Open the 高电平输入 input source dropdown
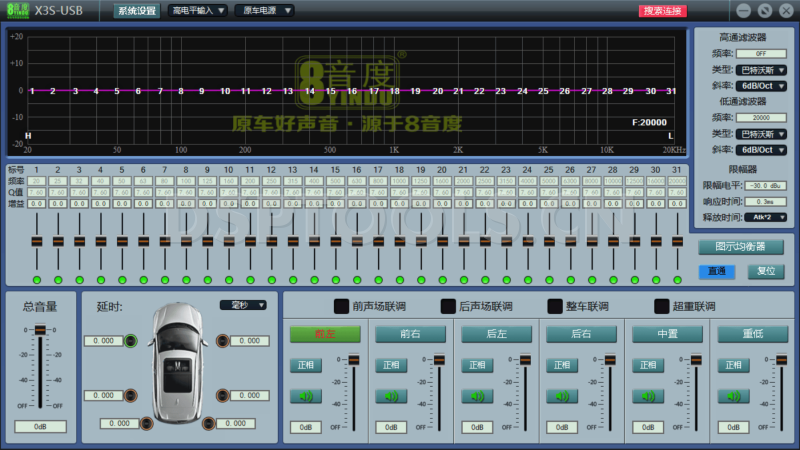 (198, 10)
